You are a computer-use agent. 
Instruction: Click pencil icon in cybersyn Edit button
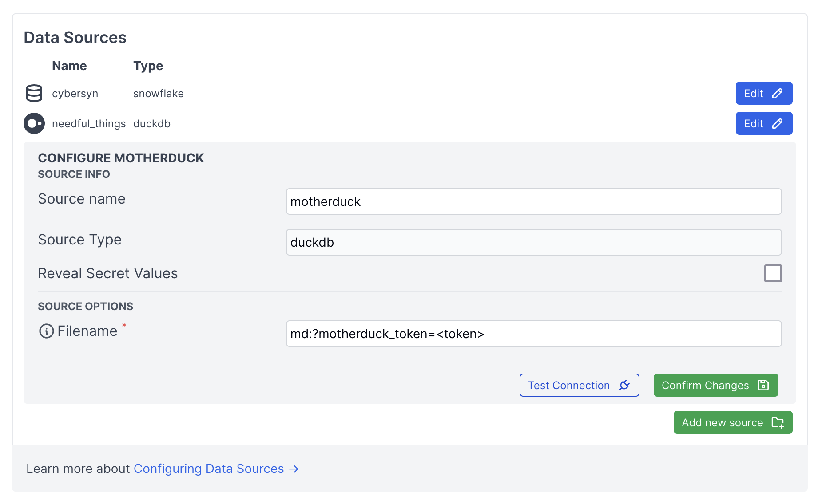pyautogui.click(x=777, y=94)
